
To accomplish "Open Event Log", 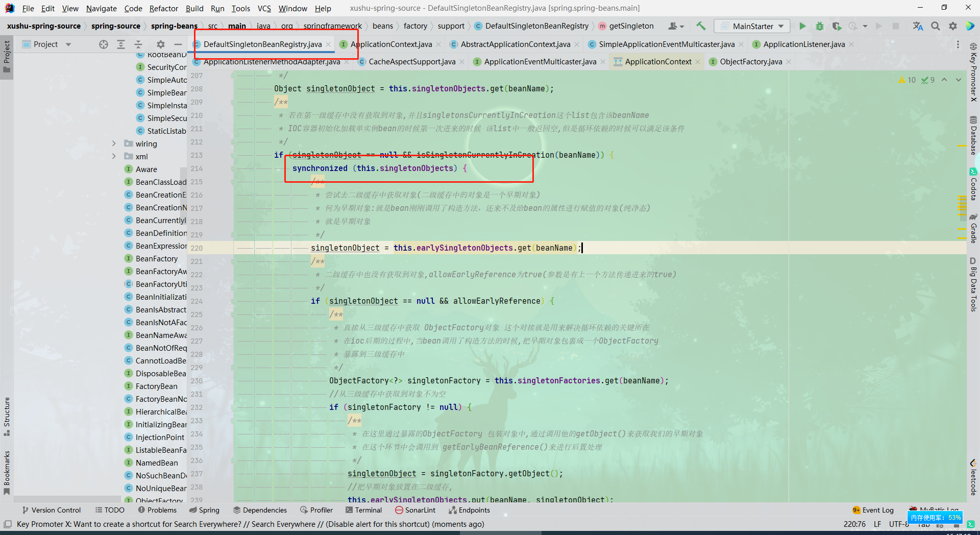I will coord(873,510).
